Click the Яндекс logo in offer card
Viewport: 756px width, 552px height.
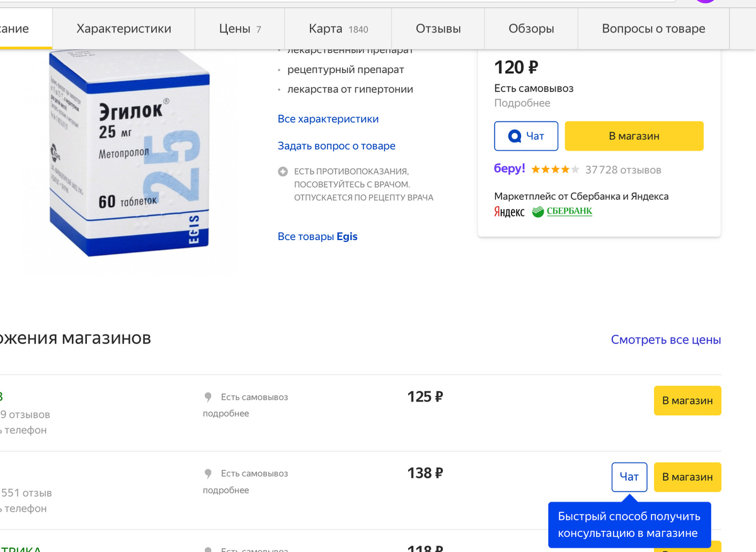click(x=509, y=212)
